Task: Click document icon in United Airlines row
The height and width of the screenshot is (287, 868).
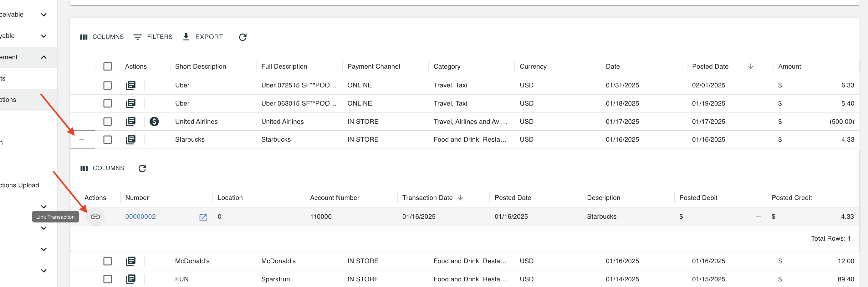Action: pos(131,121)
